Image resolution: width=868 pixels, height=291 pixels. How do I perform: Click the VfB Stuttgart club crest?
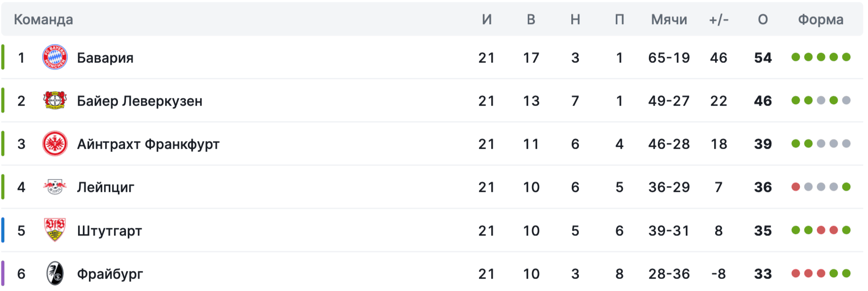point(55,230)
